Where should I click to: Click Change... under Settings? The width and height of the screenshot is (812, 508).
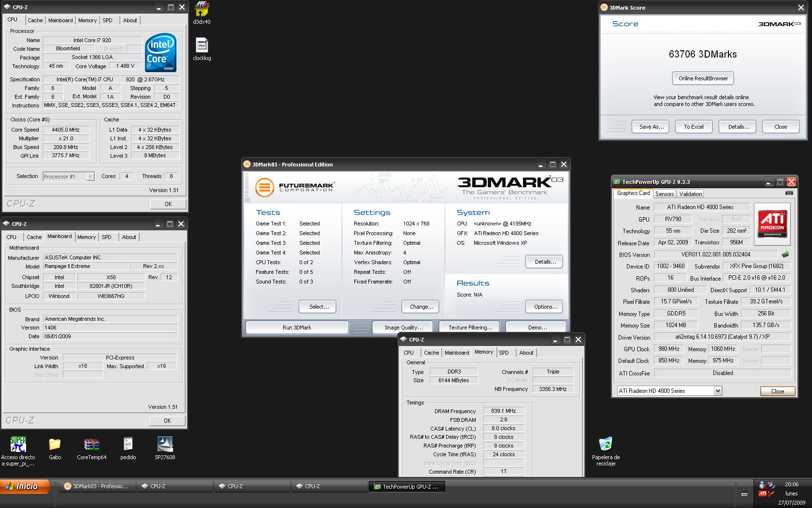pos(420,307)
